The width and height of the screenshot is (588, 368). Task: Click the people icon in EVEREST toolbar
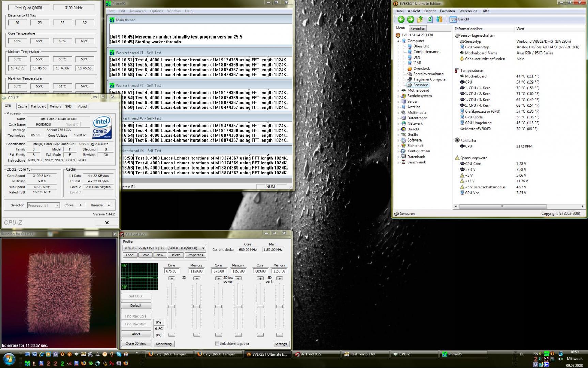point(439,19)
